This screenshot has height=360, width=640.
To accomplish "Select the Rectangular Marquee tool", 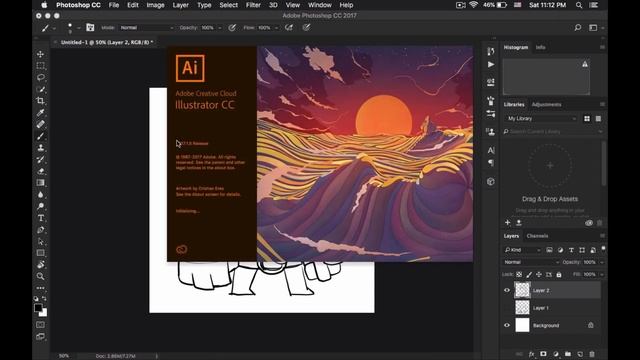I will coord(40,66).
